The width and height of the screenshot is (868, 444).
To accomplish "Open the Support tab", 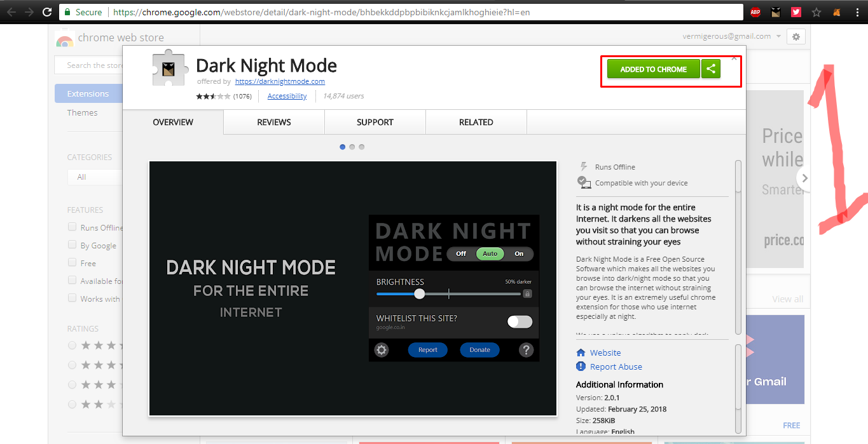I will tap(375, 122).
